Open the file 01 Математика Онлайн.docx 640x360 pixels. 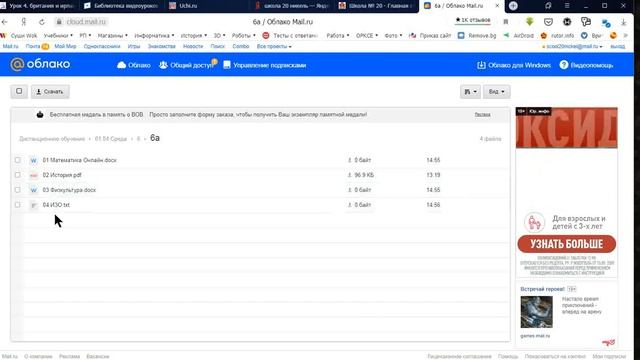(x=79, y=160)
